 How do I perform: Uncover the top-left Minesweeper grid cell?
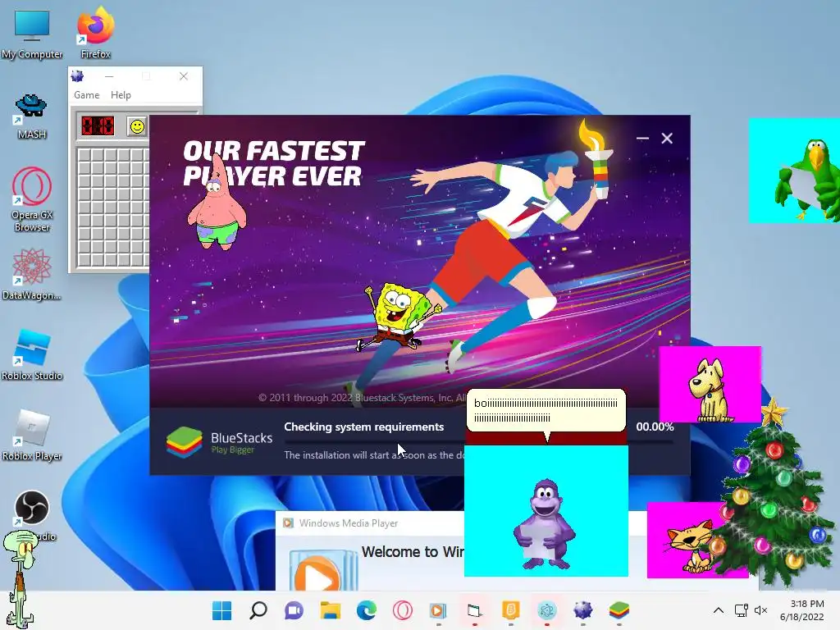tap(84, 155)
